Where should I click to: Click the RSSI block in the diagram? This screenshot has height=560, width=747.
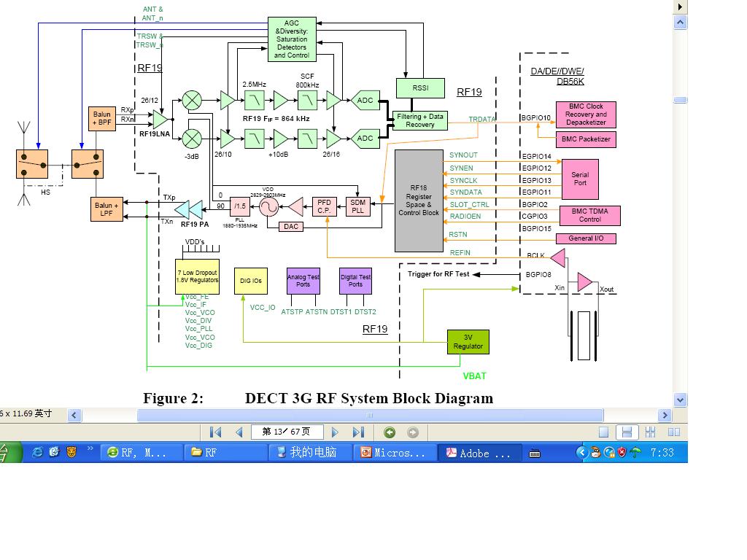[x=420, y=88]
